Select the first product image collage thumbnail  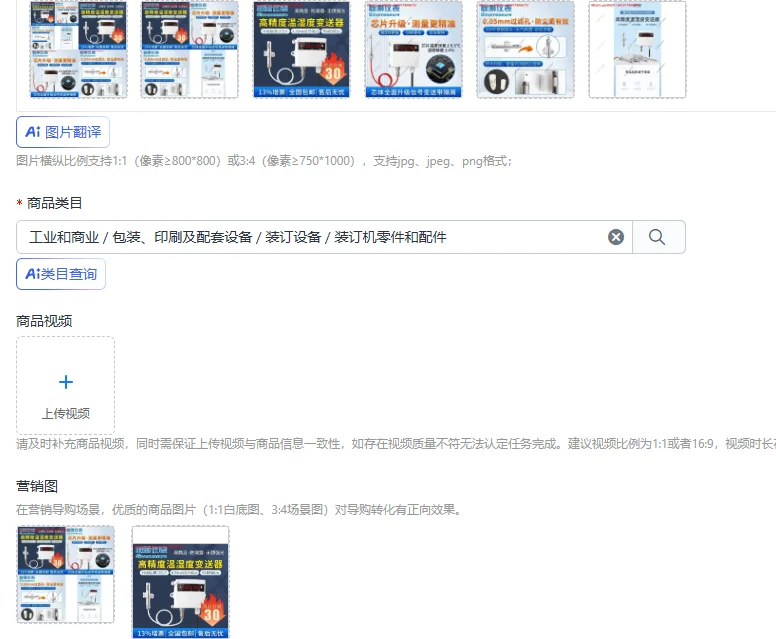click(x=79, y=49)
